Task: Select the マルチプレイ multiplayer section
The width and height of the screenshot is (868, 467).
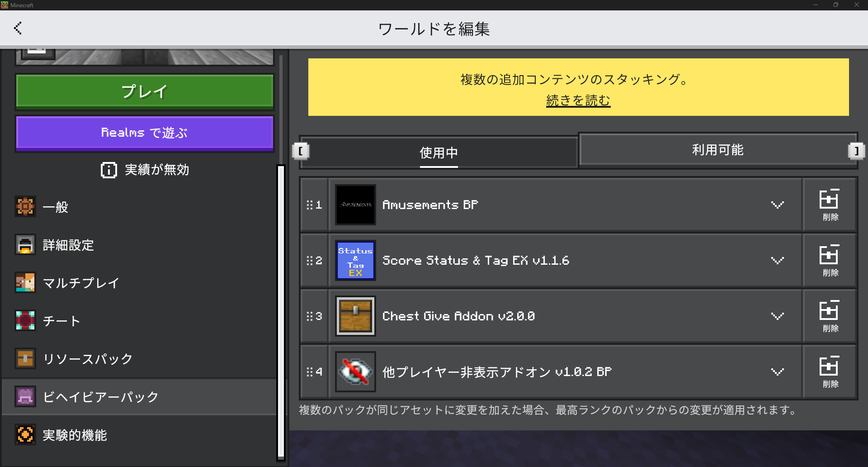Action: [x=80, y=283]
